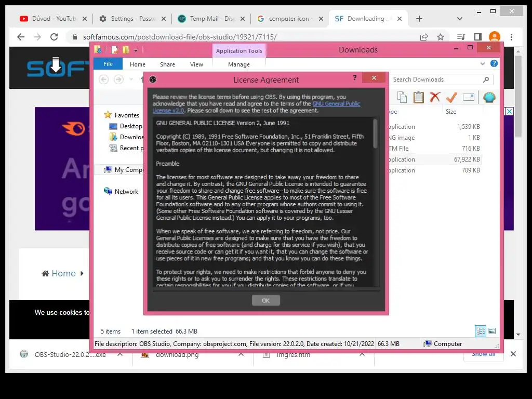Click the Copy icon in Downloads toolbar

[x=402, y=97]
